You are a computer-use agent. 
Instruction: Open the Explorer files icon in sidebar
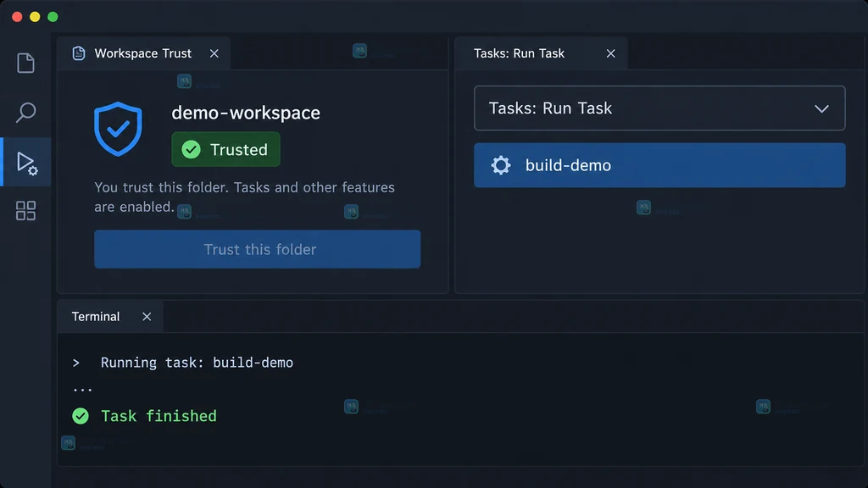click(25, 63)
